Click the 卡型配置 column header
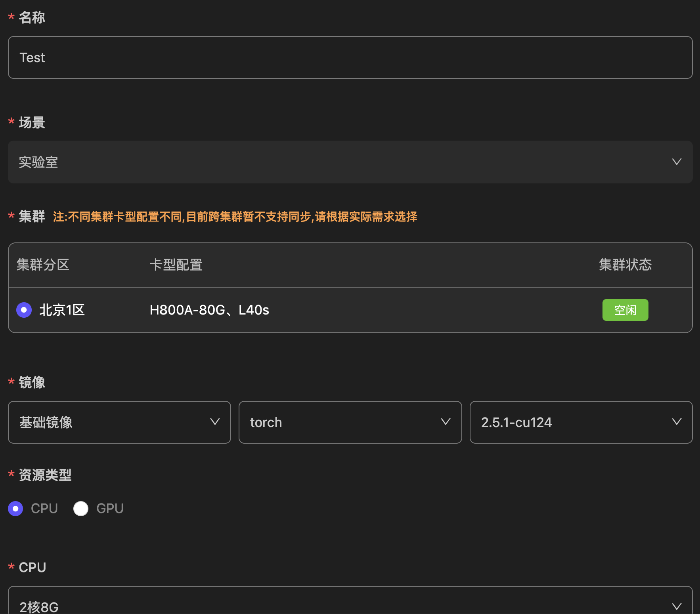The width and height of the screenshot is (700, 614). [176, 265]
